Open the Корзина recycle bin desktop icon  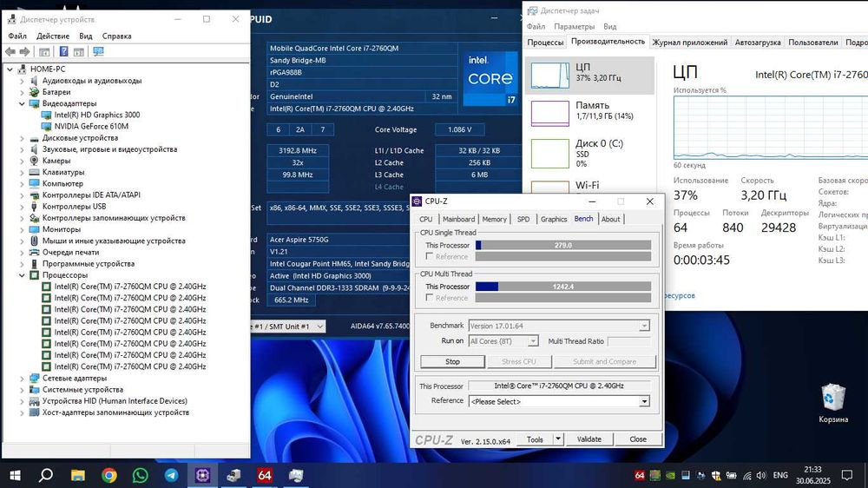(833, 403)
